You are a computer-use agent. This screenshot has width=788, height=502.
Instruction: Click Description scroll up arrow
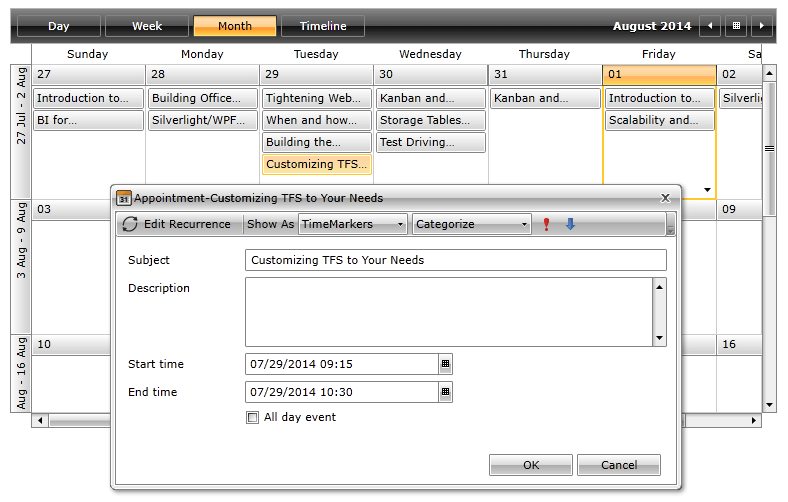[x=659, y=287]
